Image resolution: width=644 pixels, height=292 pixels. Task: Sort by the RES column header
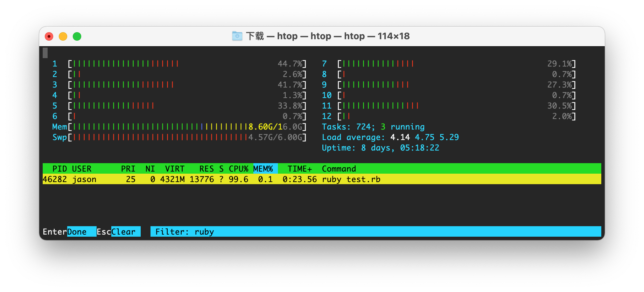pyautogui.click(x=206, y=169)
